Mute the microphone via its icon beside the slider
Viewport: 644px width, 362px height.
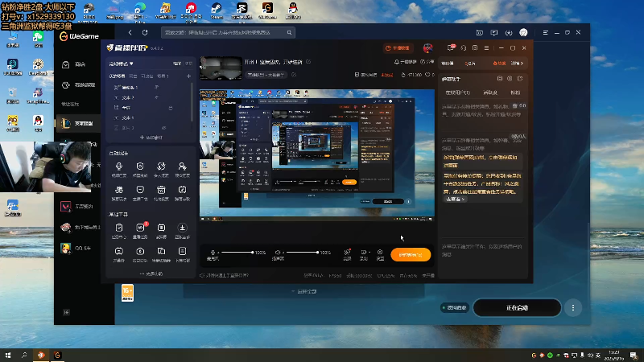pos(213,253)
